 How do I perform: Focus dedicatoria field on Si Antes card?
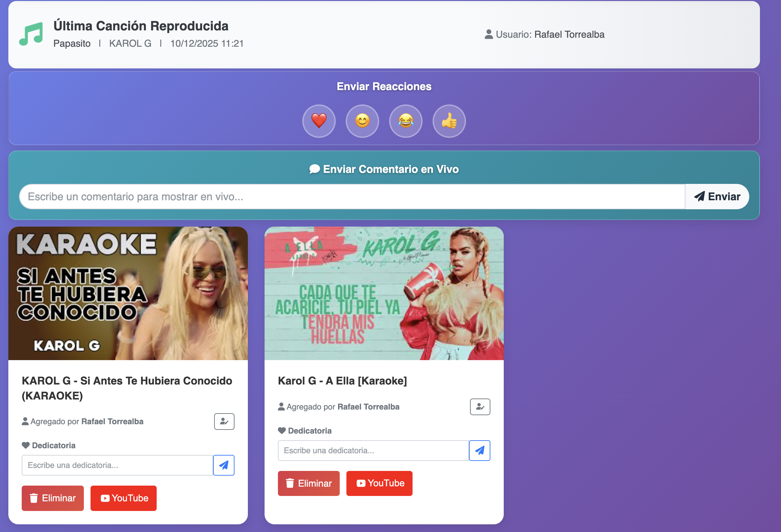click(117, 465)
